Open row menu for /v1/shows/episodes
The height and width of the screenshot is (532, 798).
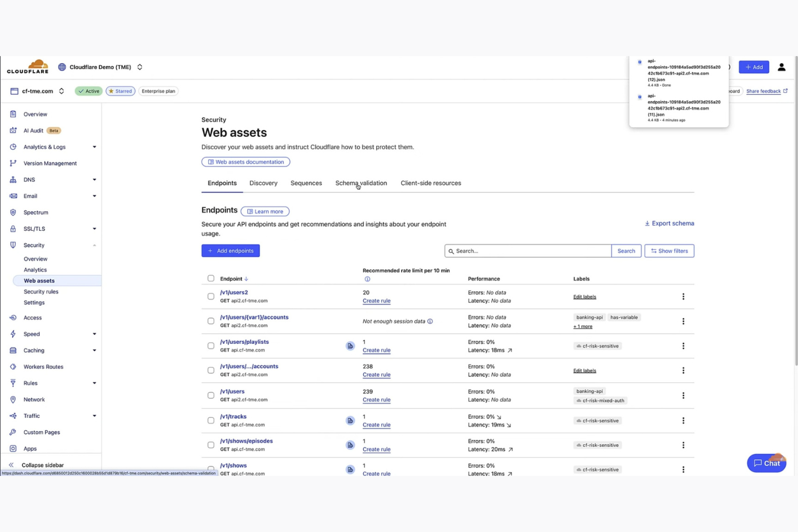(x=683, y=445)
